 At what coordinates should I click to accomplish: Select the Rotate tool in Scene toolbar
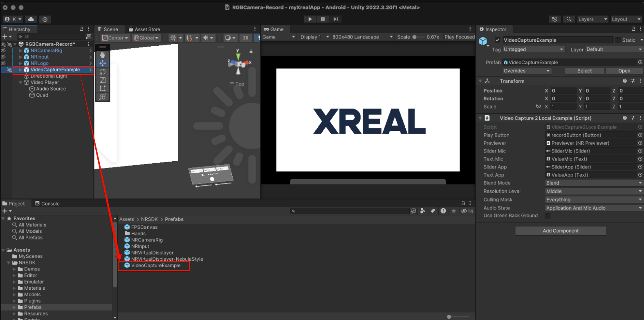point(103,72)
